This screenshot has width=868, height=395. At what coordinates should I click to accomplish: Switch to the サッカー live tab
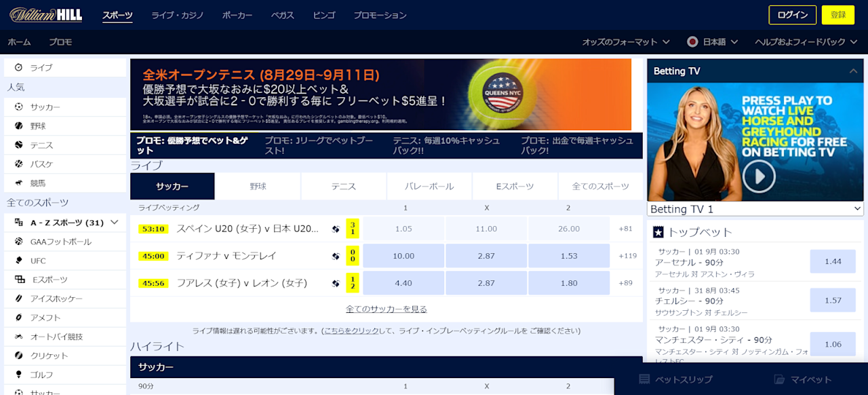click(x=172, y=187)
